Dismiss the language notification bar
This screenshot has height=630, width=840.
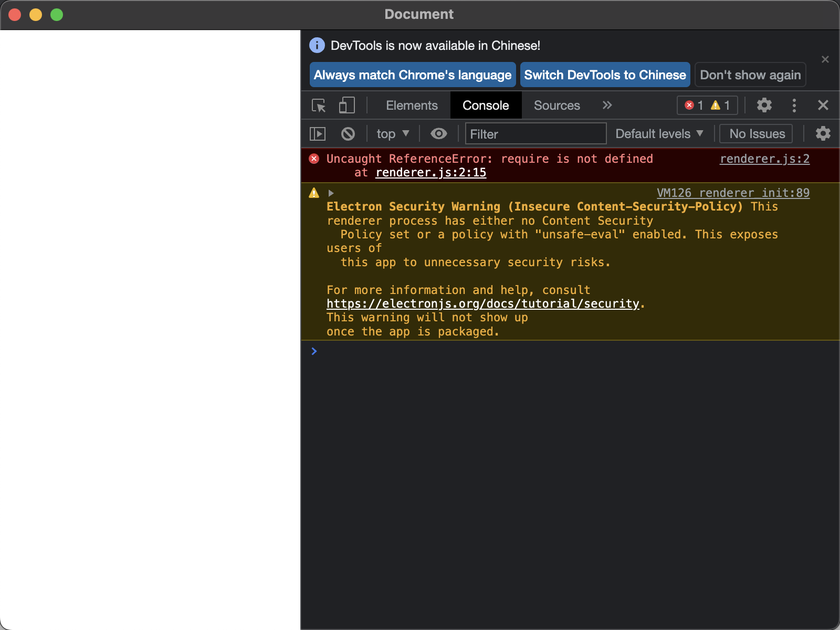tap(825, 59)
